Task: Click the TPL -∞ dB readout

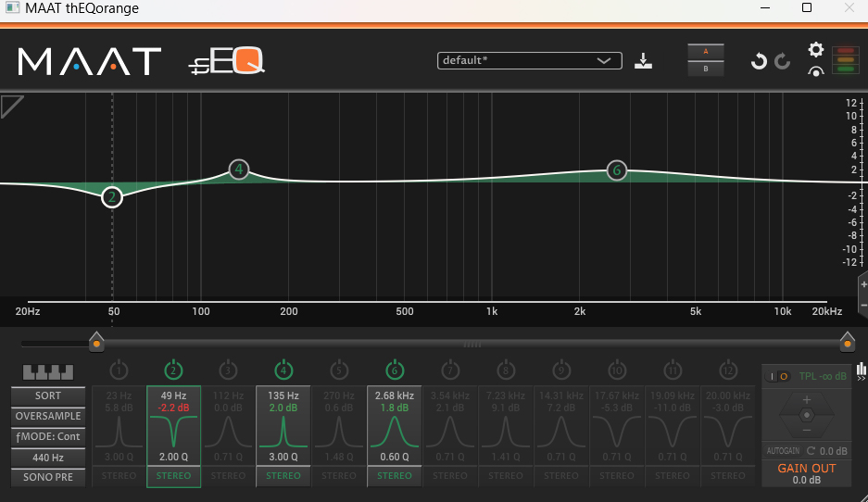Action: tap(823, 376)
